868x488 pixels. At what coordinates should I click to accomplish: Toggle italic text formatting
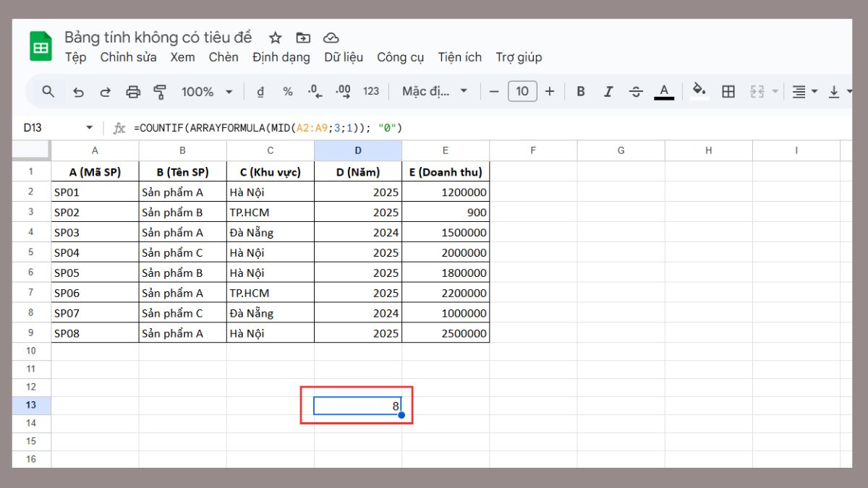pos(608,92)
